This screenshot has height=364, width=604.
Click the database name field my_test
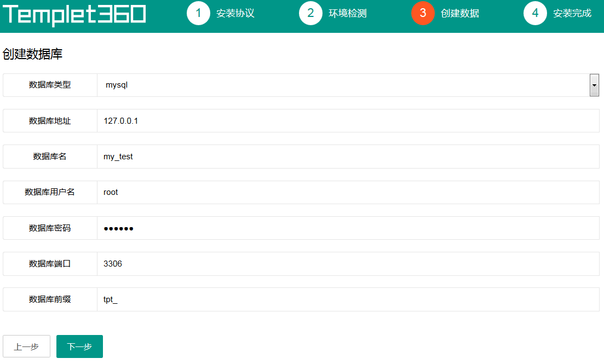(348, 157)
